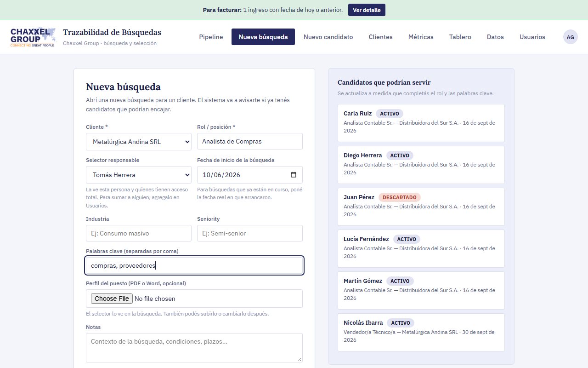Open the Datos tab
588x368 pixels.
[495, 37]
